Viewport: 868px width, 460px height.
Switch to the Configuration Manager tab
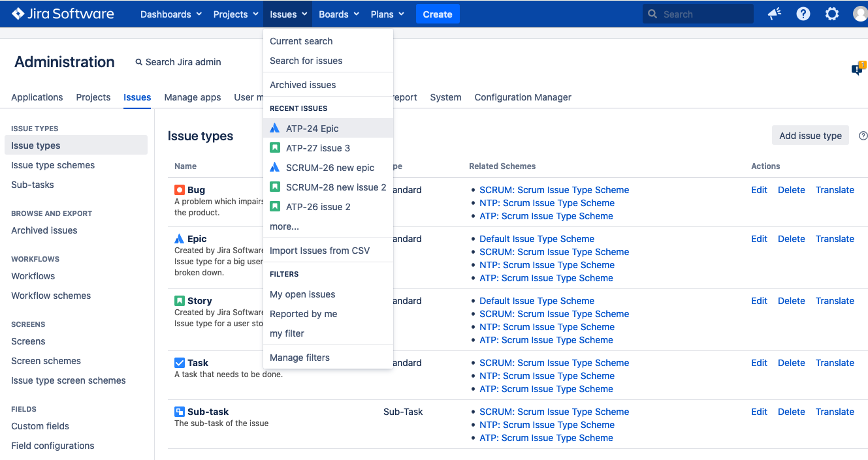click(x=523, y=97)
